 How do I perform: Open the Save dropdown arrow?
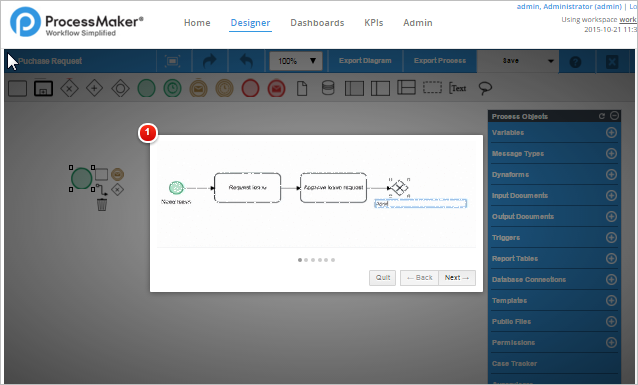point(551,61)
